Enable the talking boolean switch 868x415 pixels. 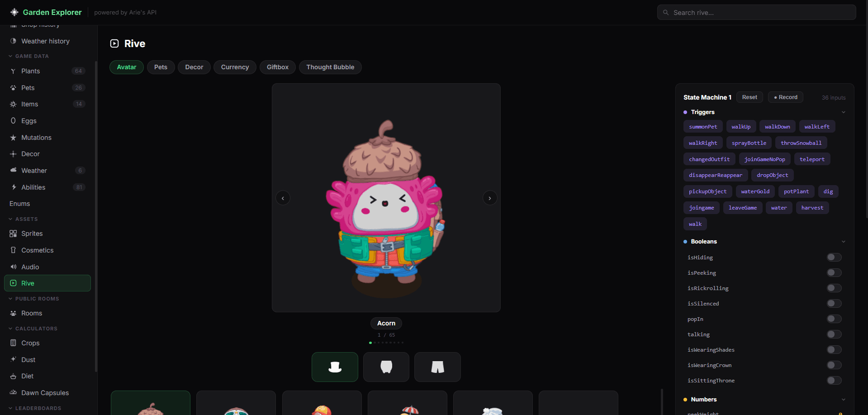click(x=834, y=334)
